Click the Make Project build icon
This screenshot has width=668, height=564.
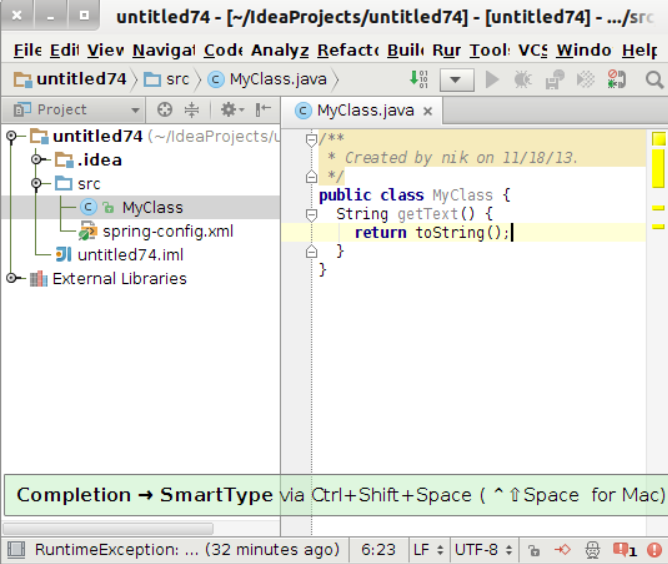click(x=419, y=79)
